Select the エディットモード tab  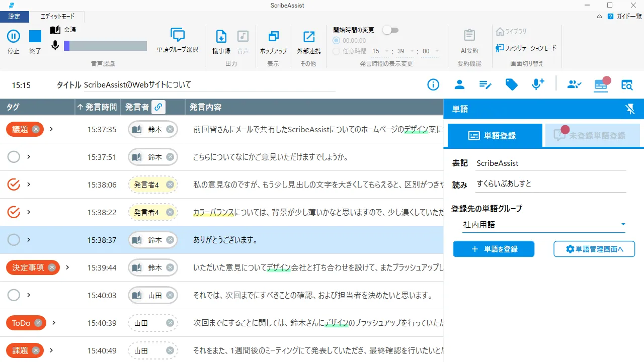pyautogui.click(x=57, y=17)
